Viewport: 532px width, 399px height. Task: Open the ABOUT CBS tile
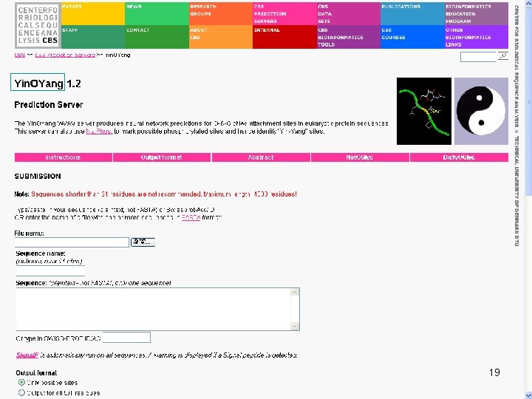point(221,37)
